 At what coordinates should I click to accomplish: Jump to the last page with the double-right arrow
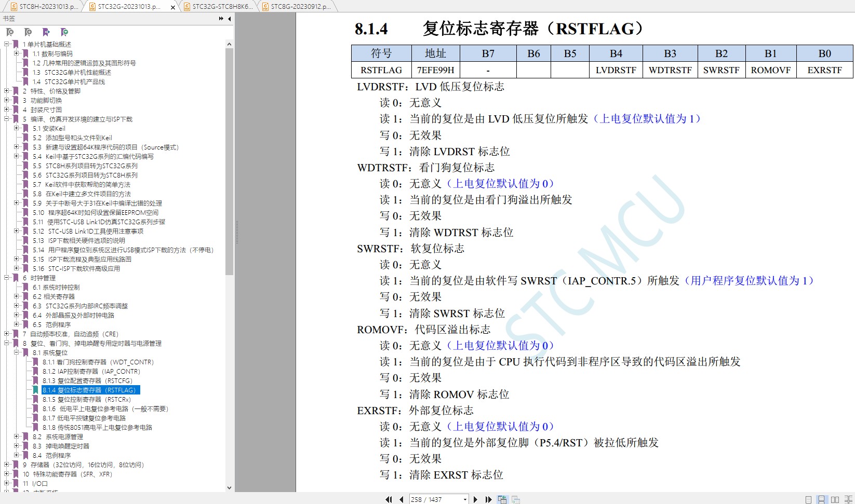pyautogui.click(x=488, y=499)
